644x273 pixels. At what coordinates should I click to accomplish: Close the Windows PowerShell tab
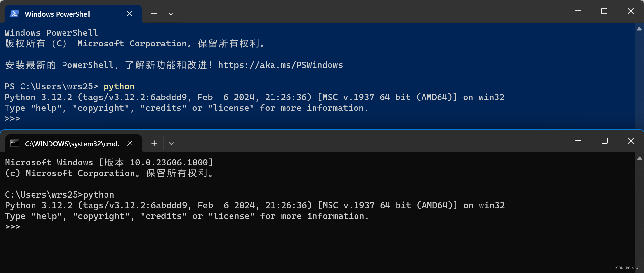129,14
